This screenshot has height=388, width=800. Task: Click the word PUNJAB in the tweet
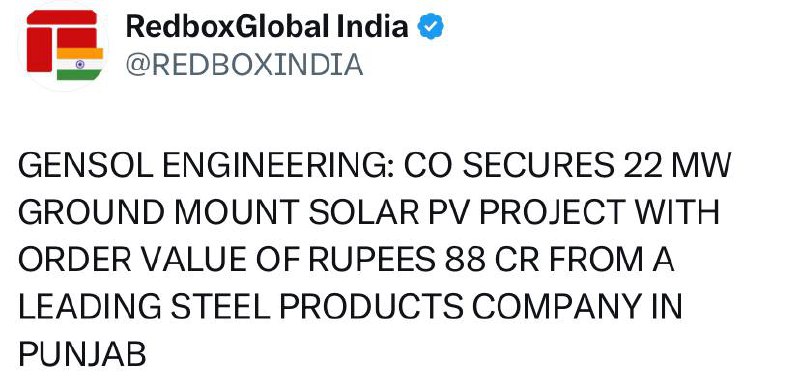(x=82, y=353)
